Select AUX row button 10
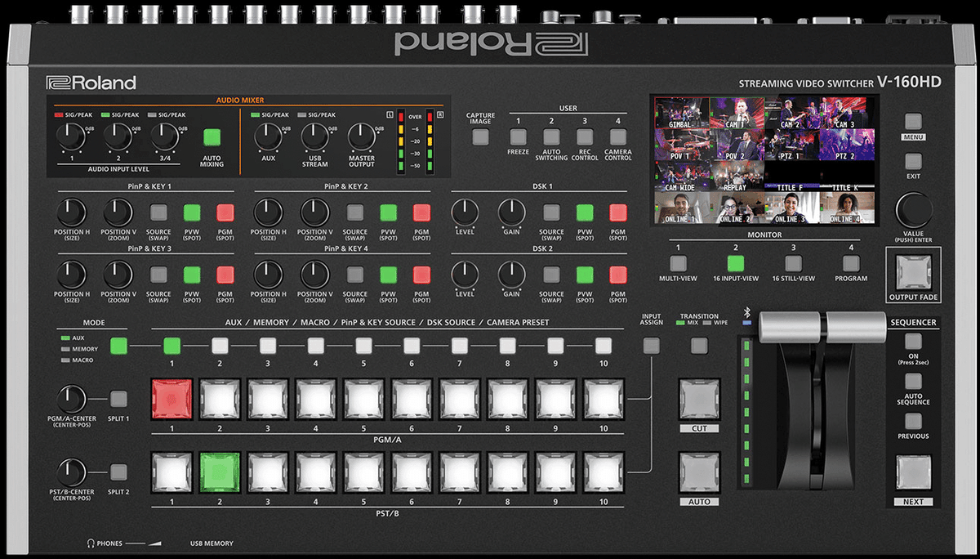 [604, 345]
